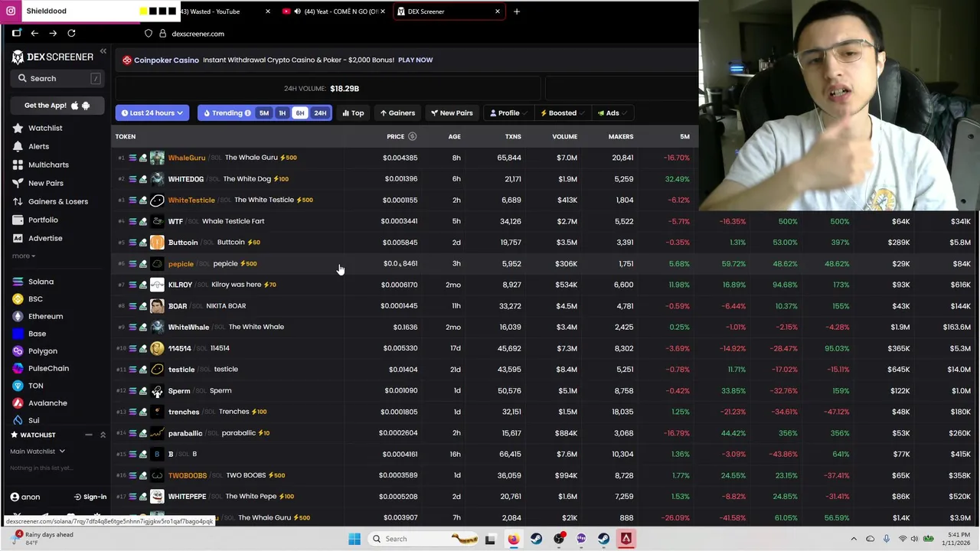The height and width of the screenshot is (551, 980).
Task: Reload the dexscreener page
Action: click(x=71, y=34)
